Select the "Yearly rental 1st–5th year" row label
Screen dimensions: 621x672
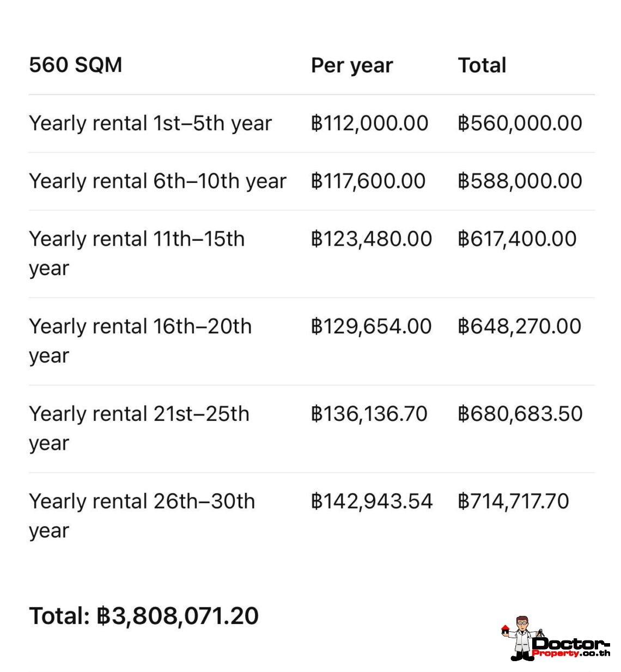[150, 123]
